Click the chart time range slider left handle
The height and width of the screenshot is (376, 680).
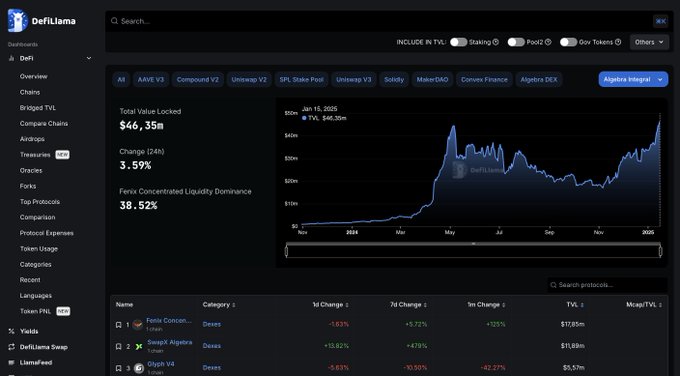point(286,251)
